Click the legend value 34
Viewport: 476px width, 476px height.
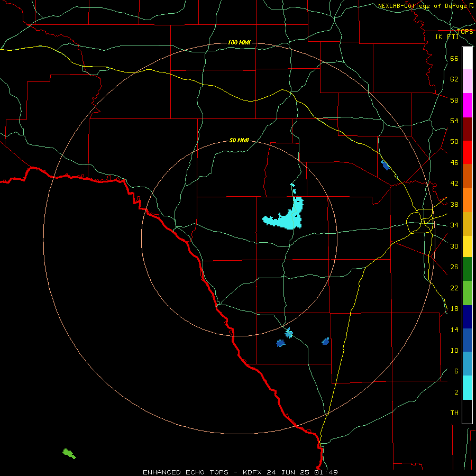(454, 225)
